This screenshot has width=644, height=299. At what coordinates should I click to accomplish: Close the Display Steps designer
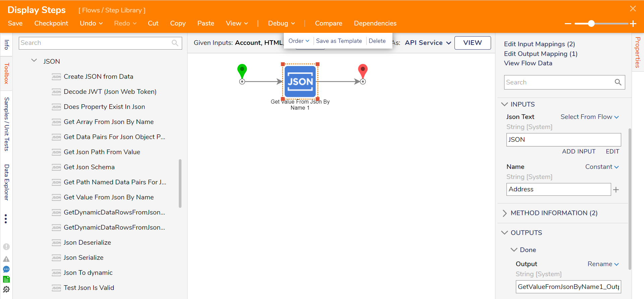pyautogui.click(x=633, y=9)
